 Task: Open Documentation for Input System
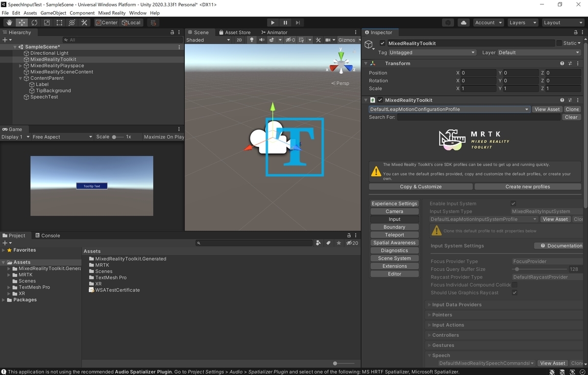(x=559, y=246)
